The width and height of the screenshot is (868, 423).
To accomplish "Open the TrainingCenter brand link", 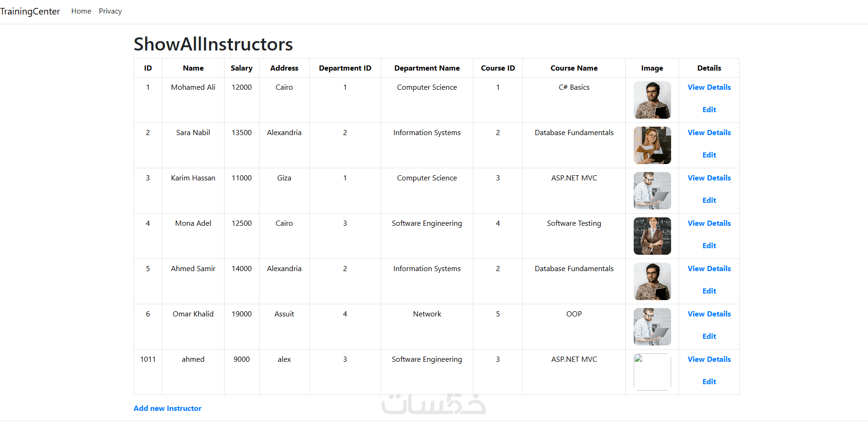I will 30,11.
